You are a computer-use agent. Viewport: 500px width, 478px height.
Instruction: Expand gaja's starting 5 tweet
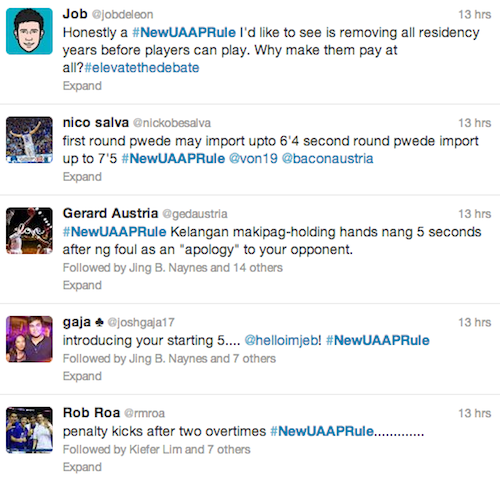(x=82, y=376)
